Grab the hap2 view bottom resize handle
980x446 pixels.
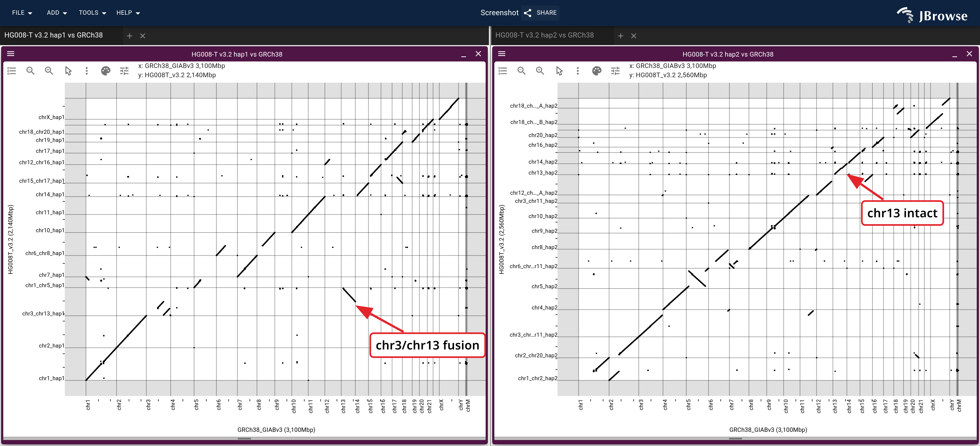coord(735,438)
